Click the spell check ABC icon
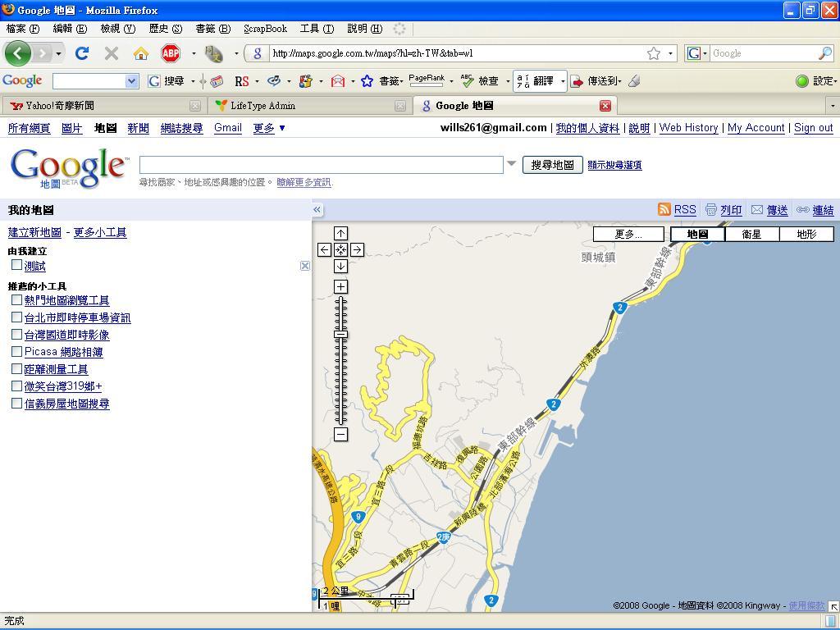This screenshot has width=840, height=630. point(467,81)
